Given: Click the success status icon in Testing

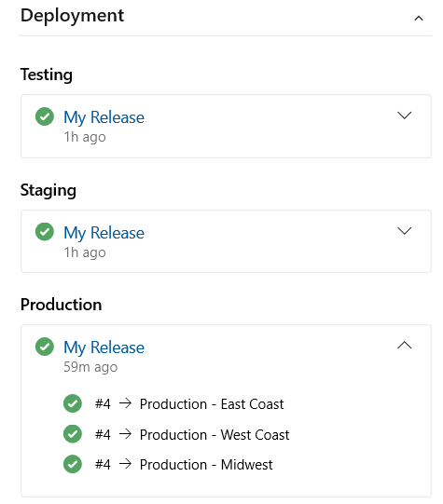Looking at the screenshot, I should (45, 116).
